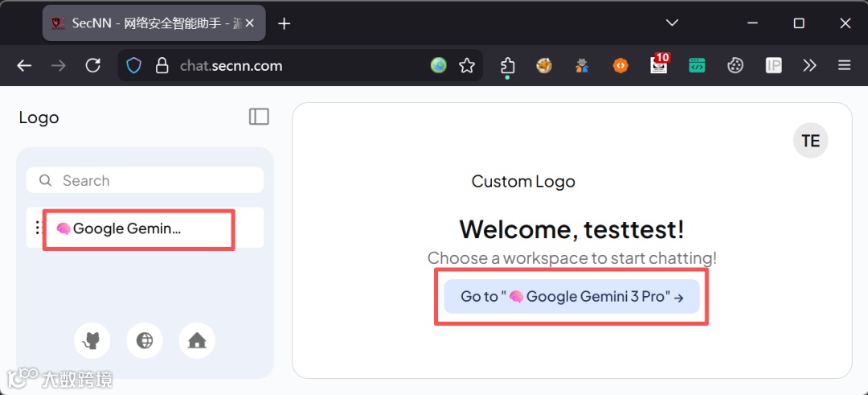
Task: Open the extensions puzzle icon
Action: click(507, 66)
